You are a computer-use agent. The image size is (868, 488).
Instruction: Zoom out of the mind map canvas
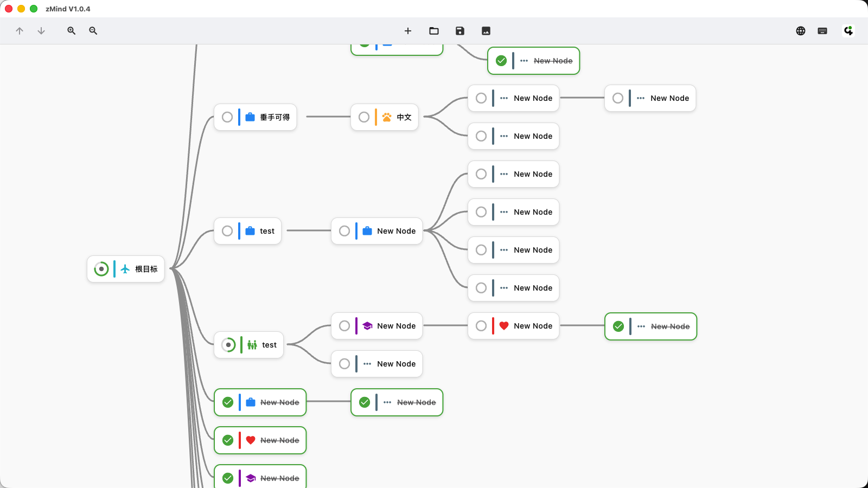click(93, 31)
